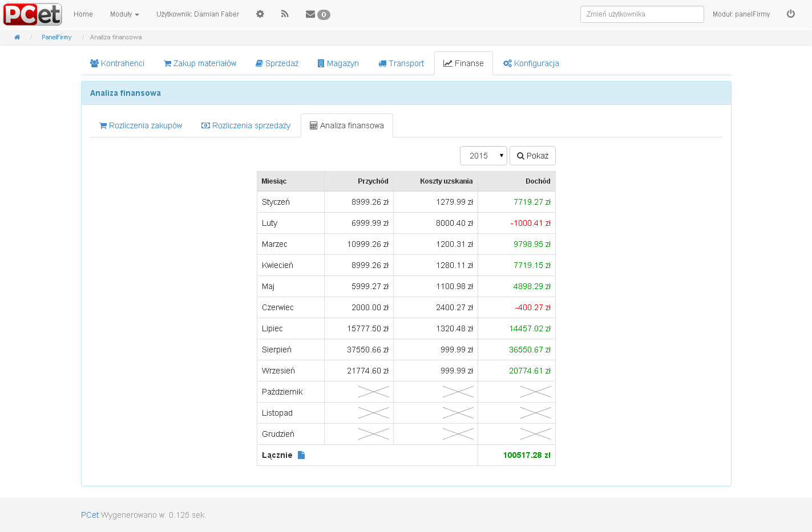This screenshot has width=812, height=532.
Task: Switch to the Magazyn tab
Action: coord(338,63)
